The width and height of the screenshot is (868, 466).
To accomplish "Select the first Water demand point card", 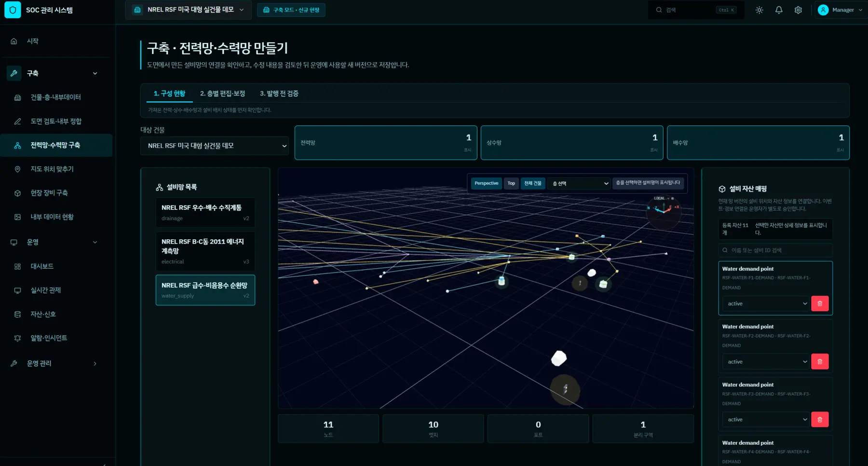I will click(x=775, y=288).
